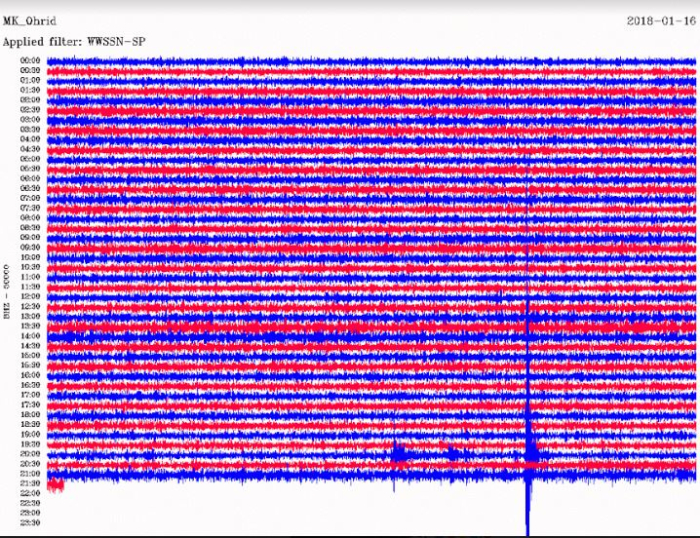Select the 21:00 time label

30,473
